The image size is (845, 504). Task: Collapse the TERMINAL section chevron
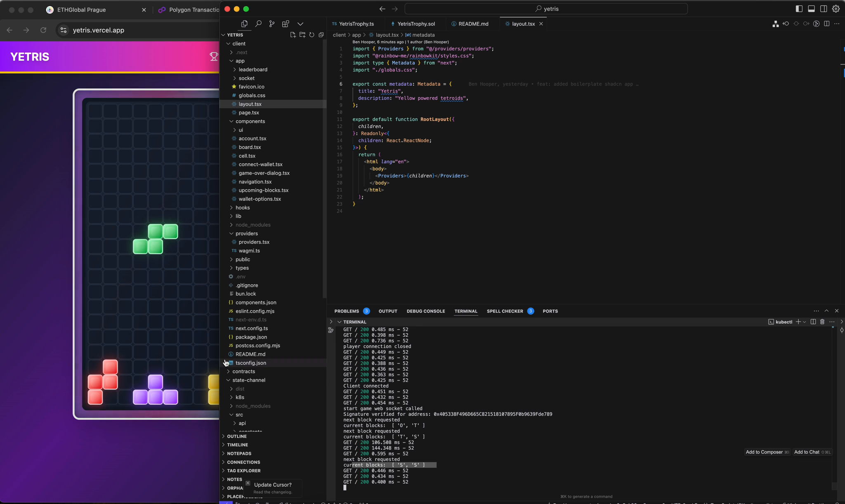point(339,322)
